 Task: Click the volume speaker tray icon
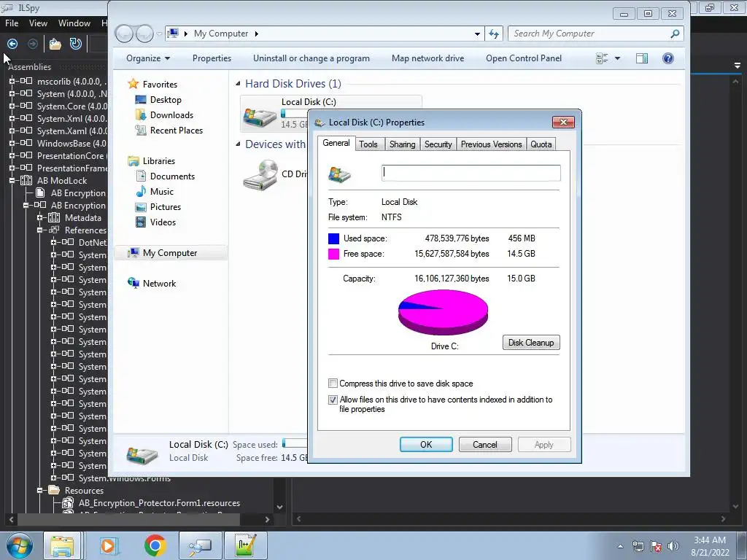pyautogui.click(x=673, y=546)
